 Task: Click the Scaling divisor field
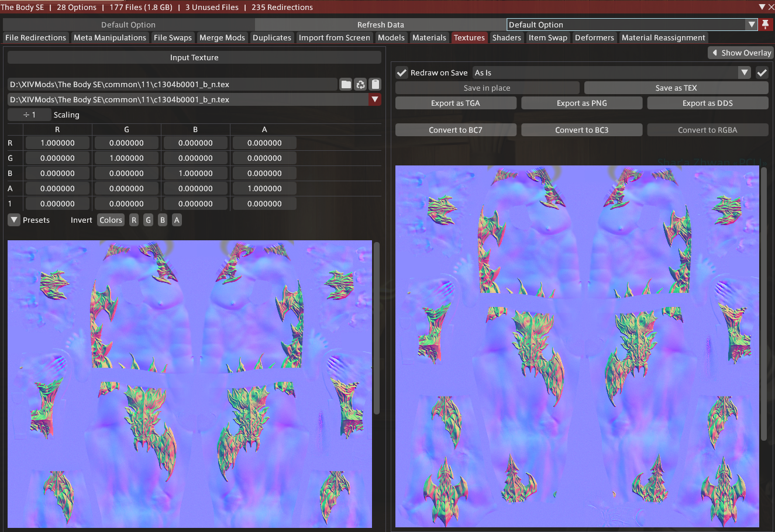coord(29,115)
